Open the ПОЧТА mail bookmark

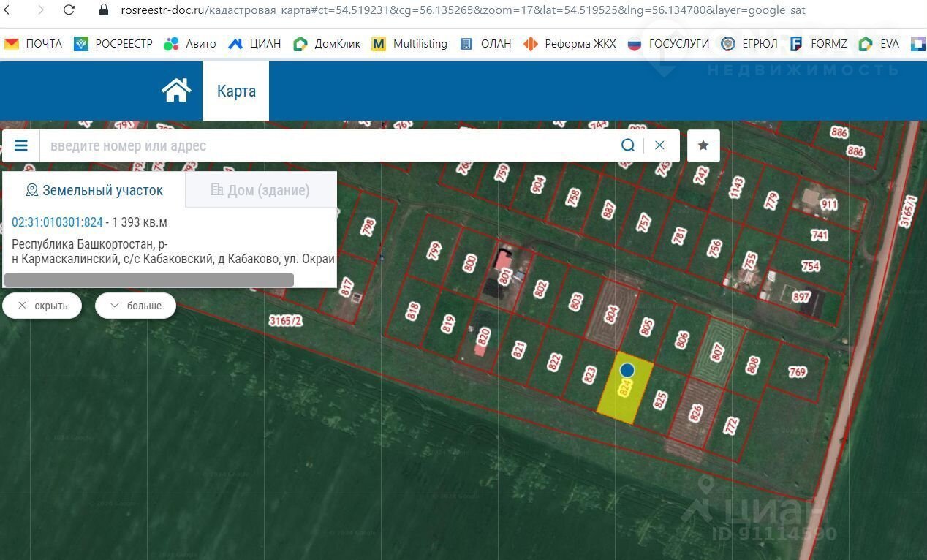click(33, 44)
